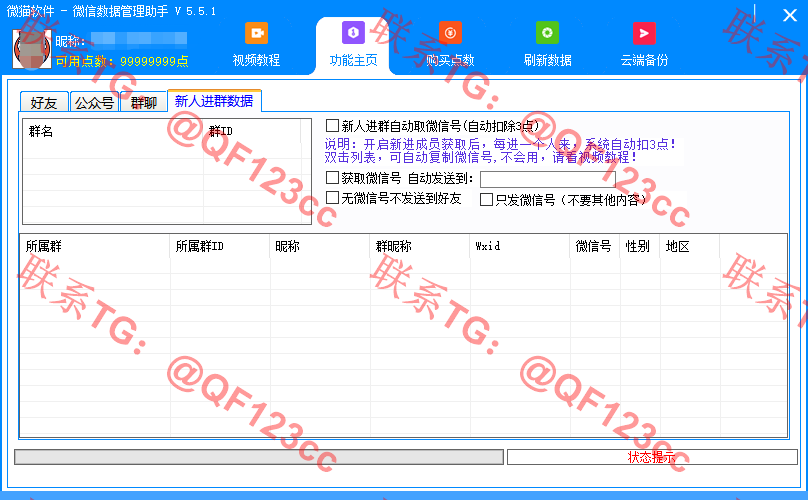808x500 pixels.
Task: Click the blue 说明 instructions text
Action: (x=500, y=151)
